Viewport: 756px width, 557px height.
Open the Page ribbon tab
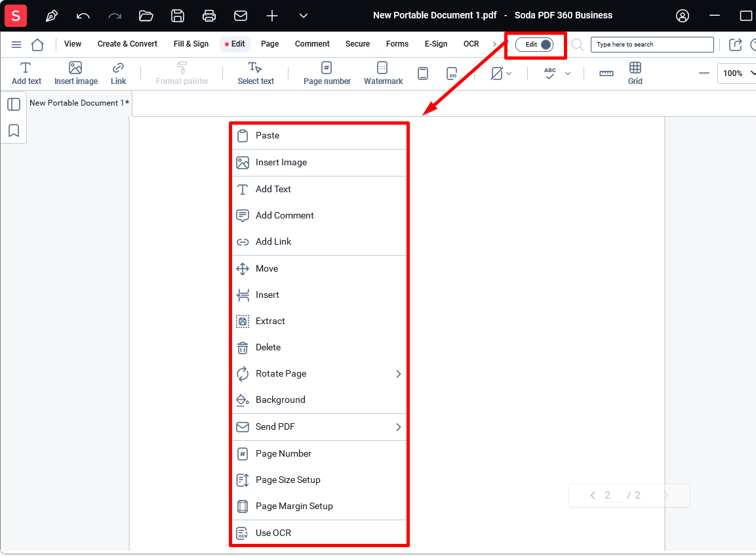click(270, 44)
